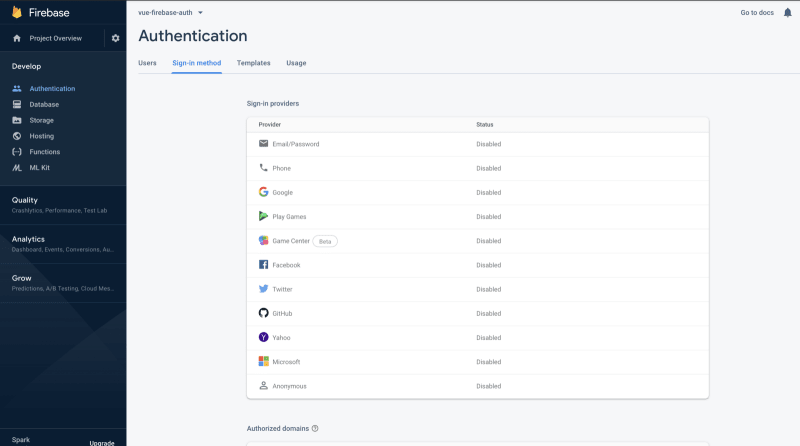Click the Authentication people icon in sidebar
800x446 pixels.
coord(17,88)
